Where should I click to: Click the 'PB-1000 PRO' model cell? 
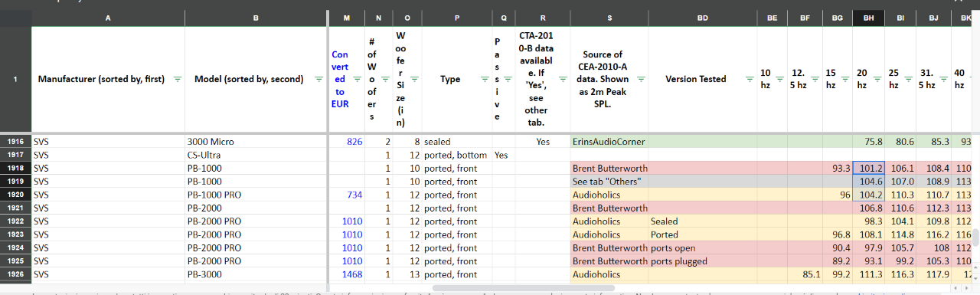[x=256, y=195]
